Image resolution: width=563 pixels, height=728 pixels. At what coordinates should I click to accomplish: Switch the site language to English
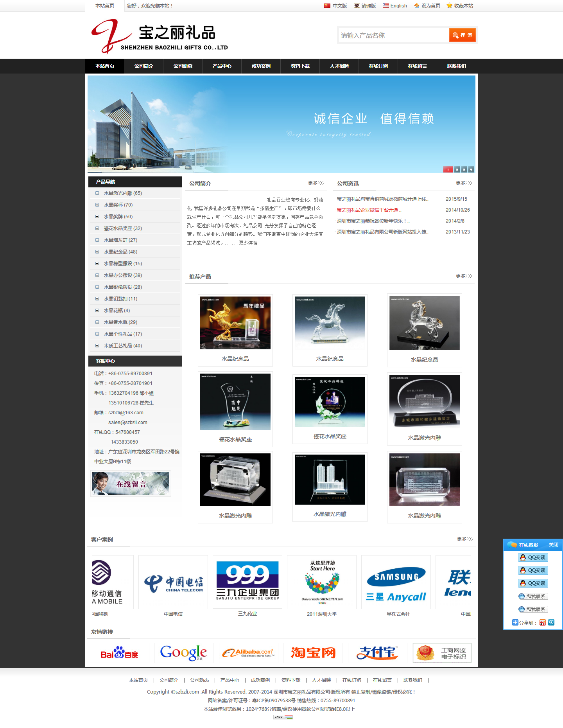click(x=395, y=6)
